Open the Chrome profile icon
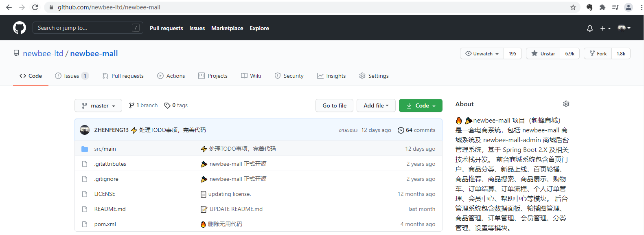The image size is (644, 235). coord(629,7)
